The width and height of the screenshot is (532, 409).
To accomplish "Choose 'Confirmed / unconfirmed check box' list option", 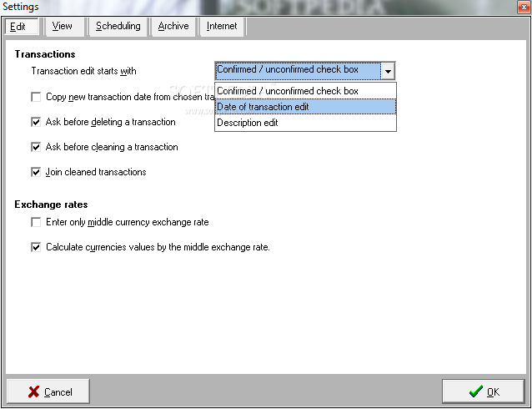I will click(x=305, y=91).
